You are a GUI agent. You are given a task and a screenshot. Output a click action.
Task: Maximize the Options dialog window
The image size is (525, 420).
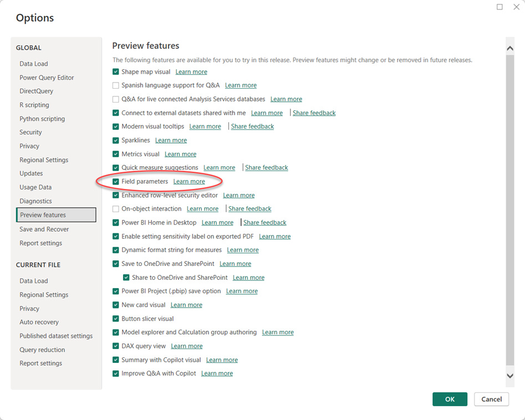[499, 7]
